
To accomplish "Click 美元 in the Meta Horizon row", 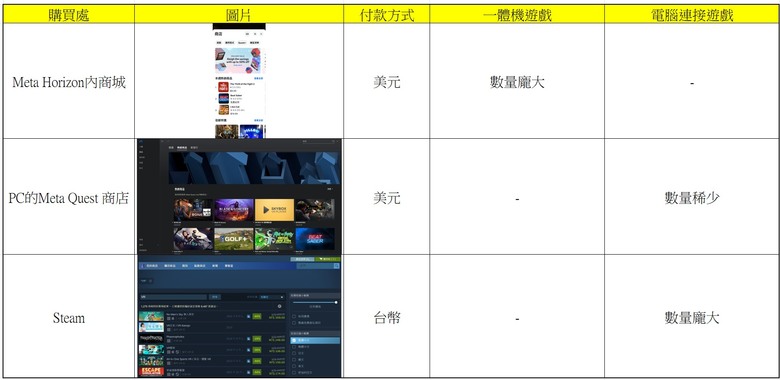I will click(387, 82).
